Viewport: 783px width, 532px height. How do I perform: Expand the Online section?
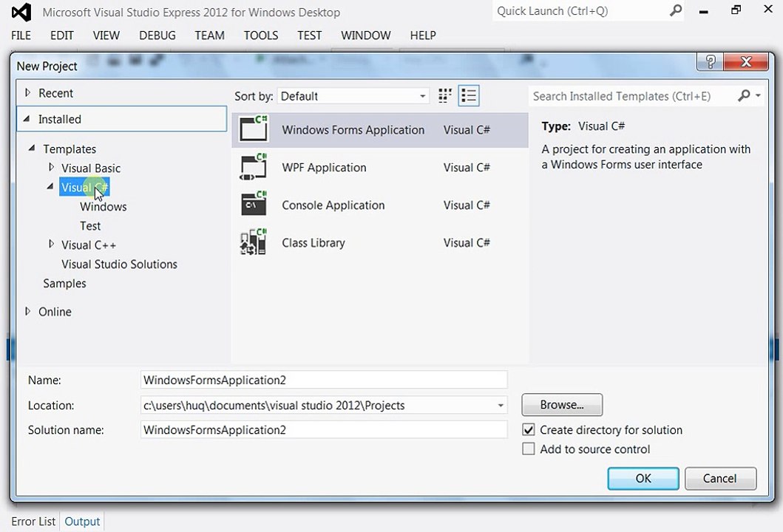27,311
